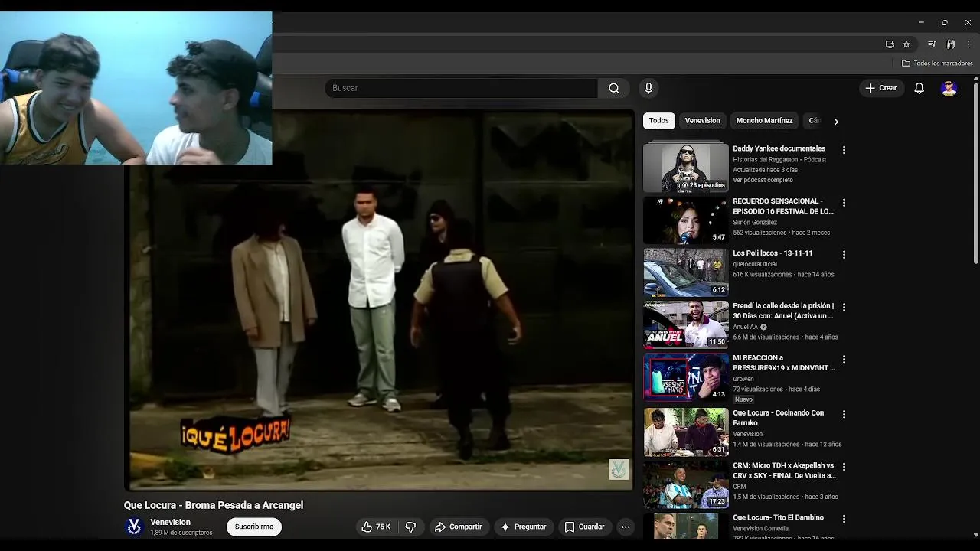Dislike the video

point(410,527)
